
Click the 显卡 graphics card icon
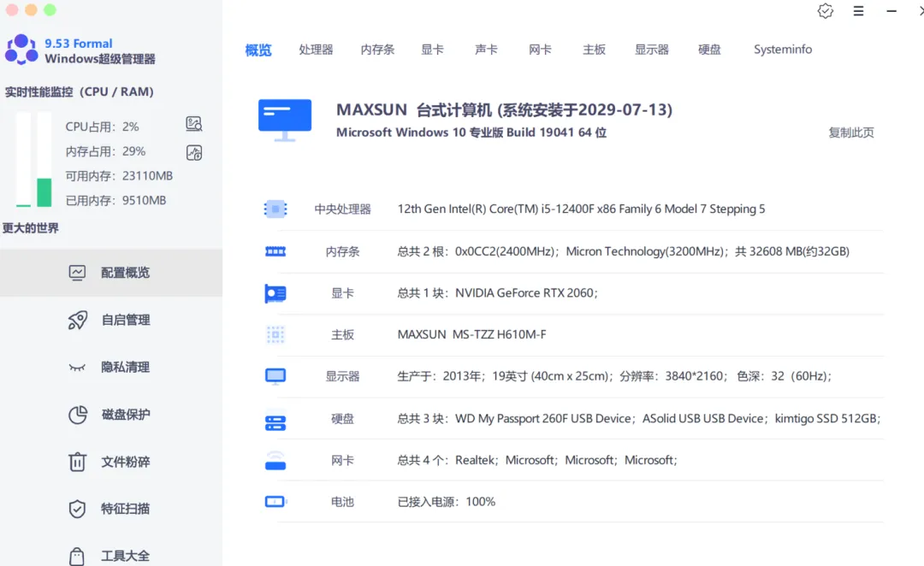[x=275, y=293]
